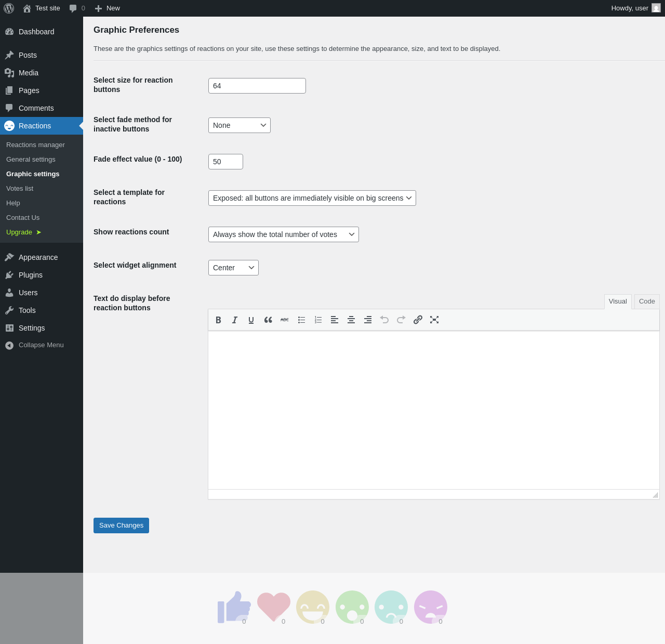The height and width of the screenshot is (644, 665).
Task: Click Howdy, user account link
Action: 636,8
